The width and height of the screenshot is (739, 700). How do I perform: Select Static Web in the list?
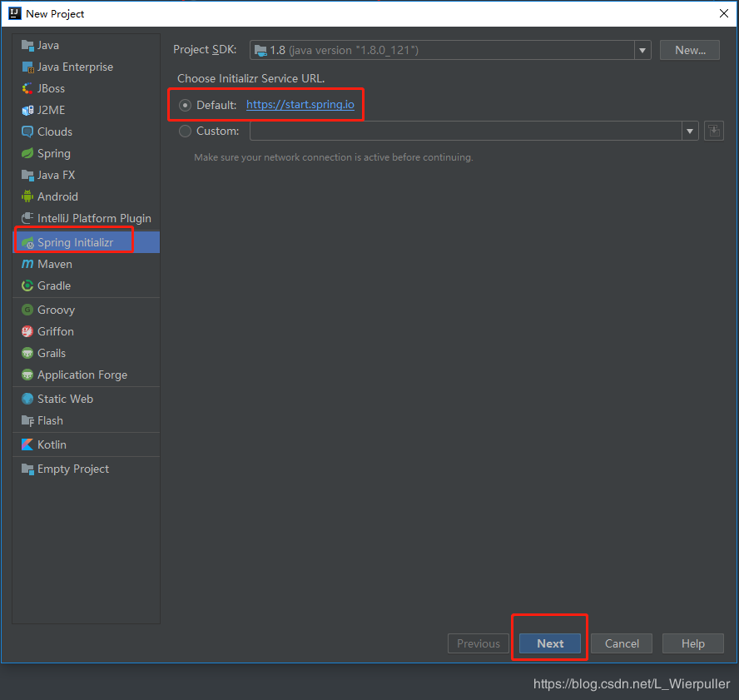point(87,399)
